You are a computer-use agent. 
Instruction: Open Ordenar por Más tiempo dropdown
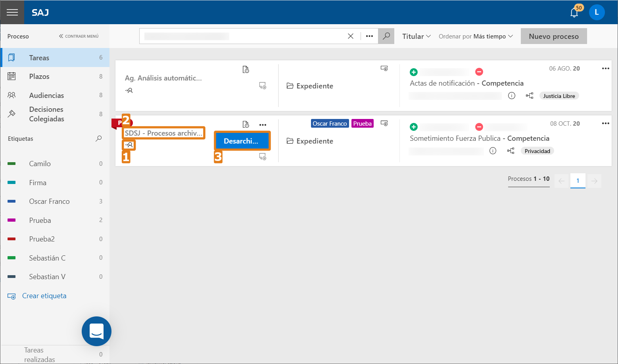[x=476, y=36]
